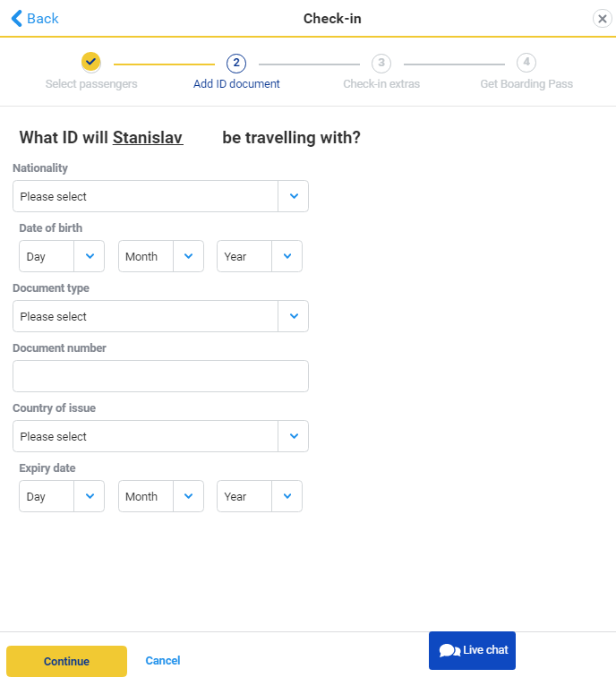This screenshot has height=686, width=616.
Task: Close the Check-in dialog with X icon
Action: coord(603,19)
